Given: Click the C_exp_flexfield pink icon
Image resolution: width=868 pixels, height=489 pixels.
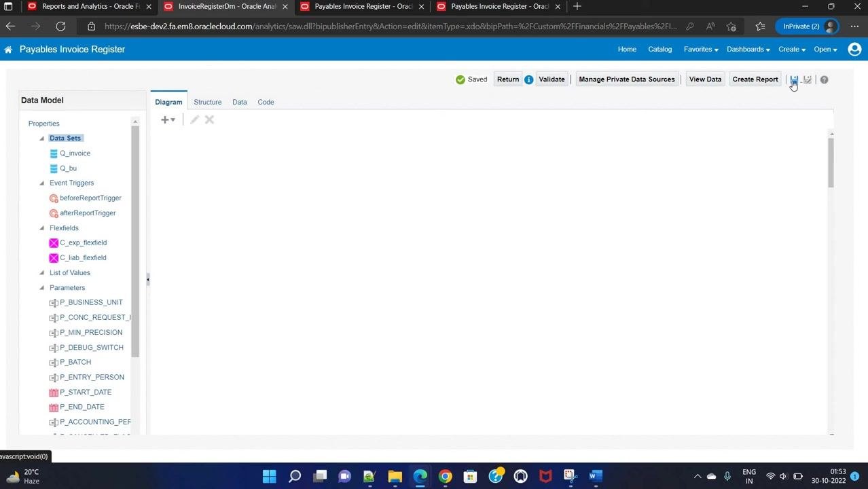Looking at the screenshot, I should (54, 243).
